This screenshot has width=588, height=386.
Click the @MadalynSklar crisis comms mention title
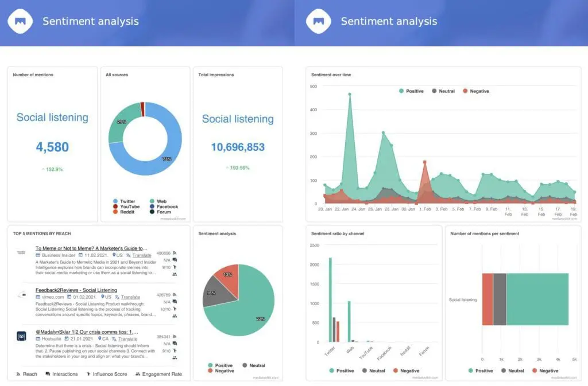[87, 332]
